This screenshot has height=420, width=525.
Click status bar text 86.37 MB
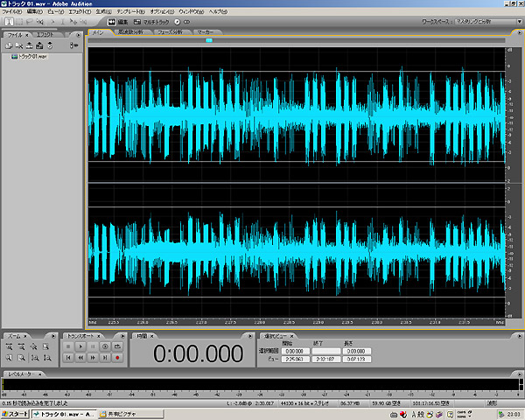pyautogui.click(x=349, y=403)
